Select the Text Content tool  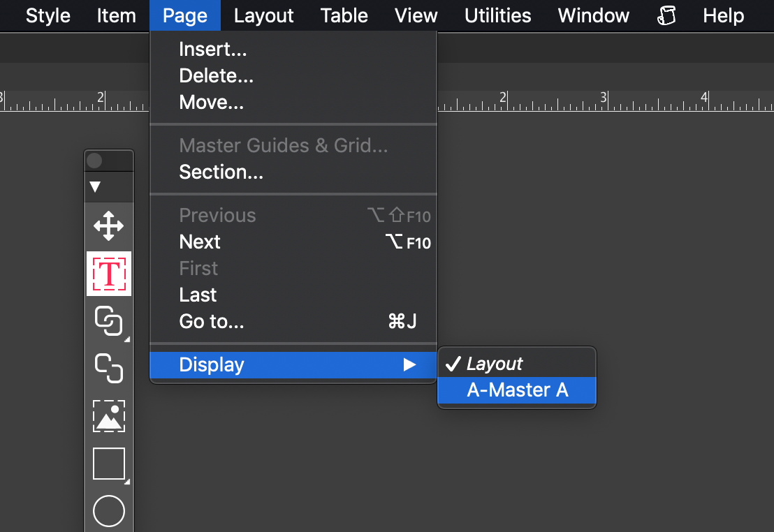(x=108, y=274)
